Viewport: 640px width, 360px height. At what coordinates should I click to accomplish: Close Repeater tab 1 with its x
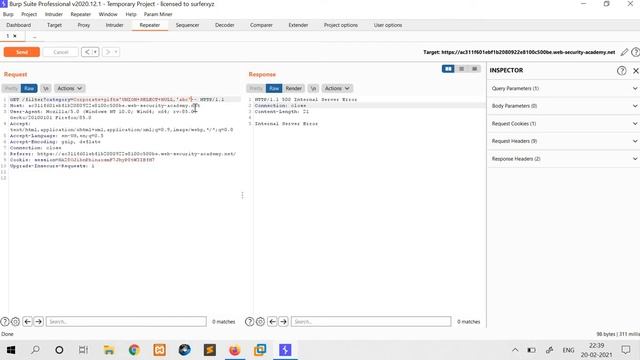coord(15,36)
